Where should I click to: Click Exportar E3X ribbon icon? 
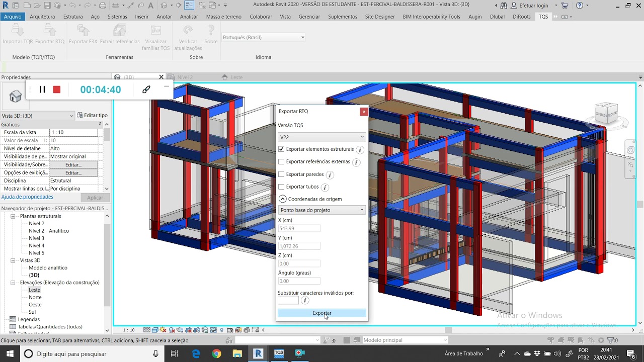pos(83,31)
